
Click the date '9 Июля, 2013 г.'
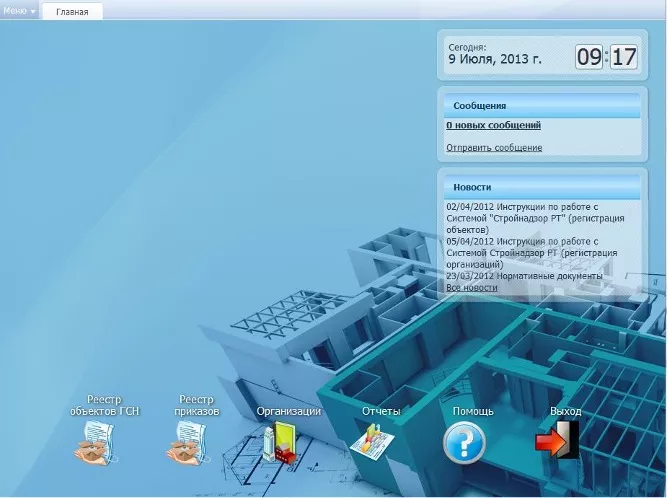pyautogui.click(x=494, y=60)
